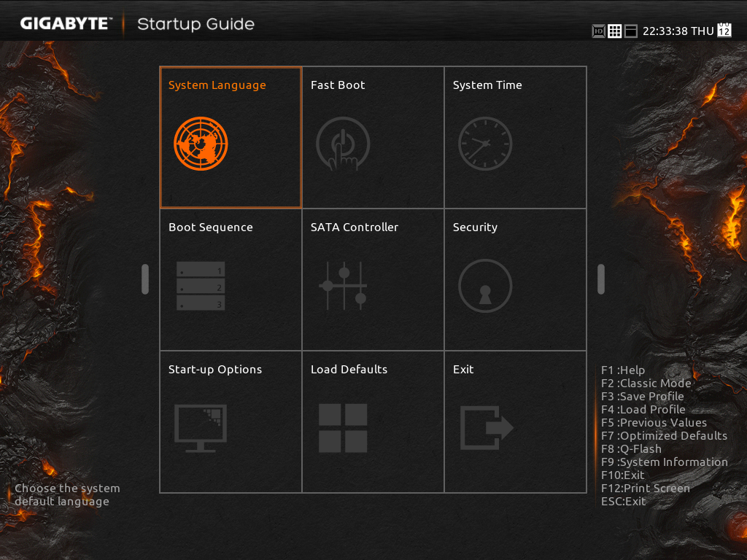Screen dimensions: 747x560
Task: Select the System Time clock icon
Action: click(x=485, y=144)
